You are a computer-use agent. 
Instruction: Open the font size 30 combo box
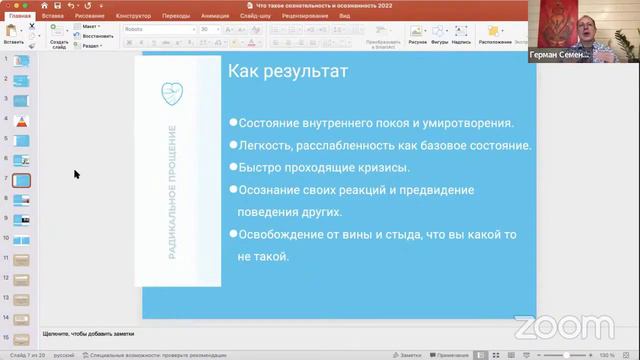tap(210, 29)
